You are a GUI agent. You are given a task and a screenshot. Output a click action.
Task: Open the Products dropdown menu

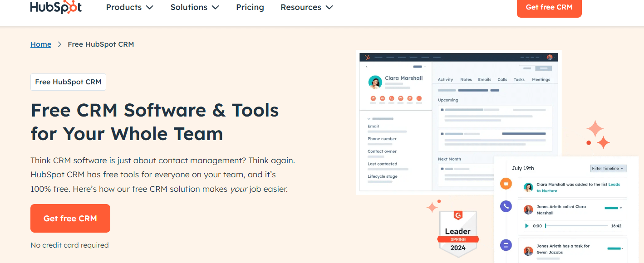(129, 7)
